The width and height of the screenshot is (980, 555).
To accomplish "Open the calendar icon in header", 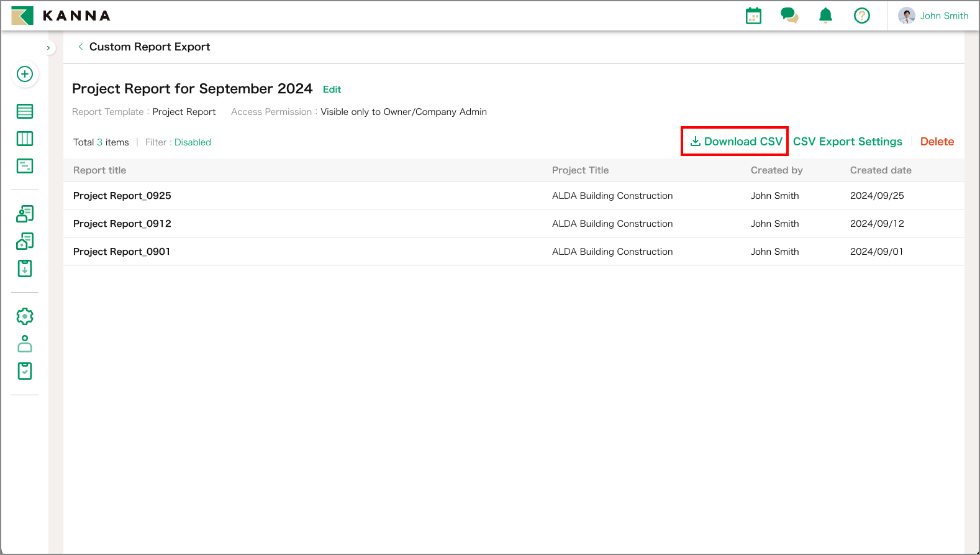I will click(x=753, y=16).
